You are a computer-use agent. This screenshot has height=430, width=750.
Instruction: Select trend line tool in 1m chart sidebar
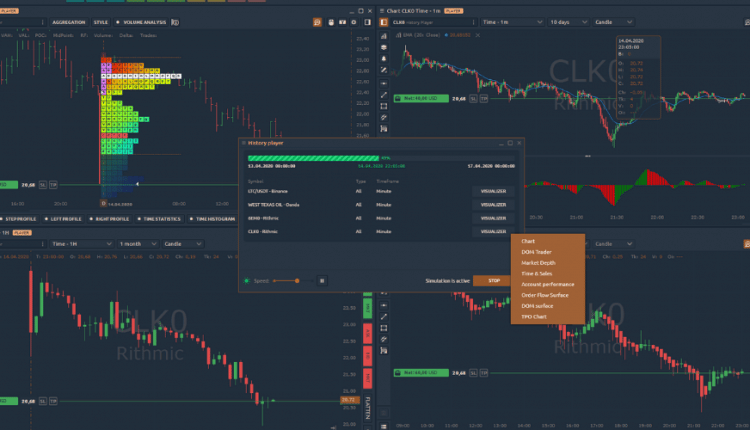pos(384,95)
